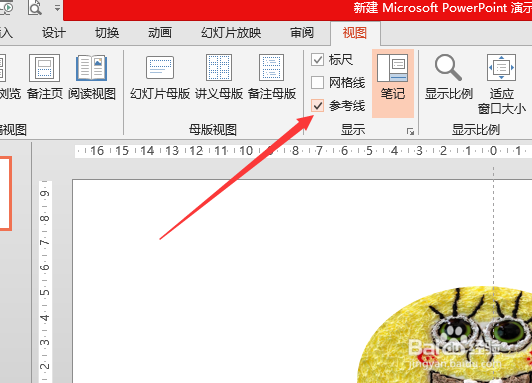The image size is (532, 383).
Task: Switch to Reading View
Action: tap(92, 77)
